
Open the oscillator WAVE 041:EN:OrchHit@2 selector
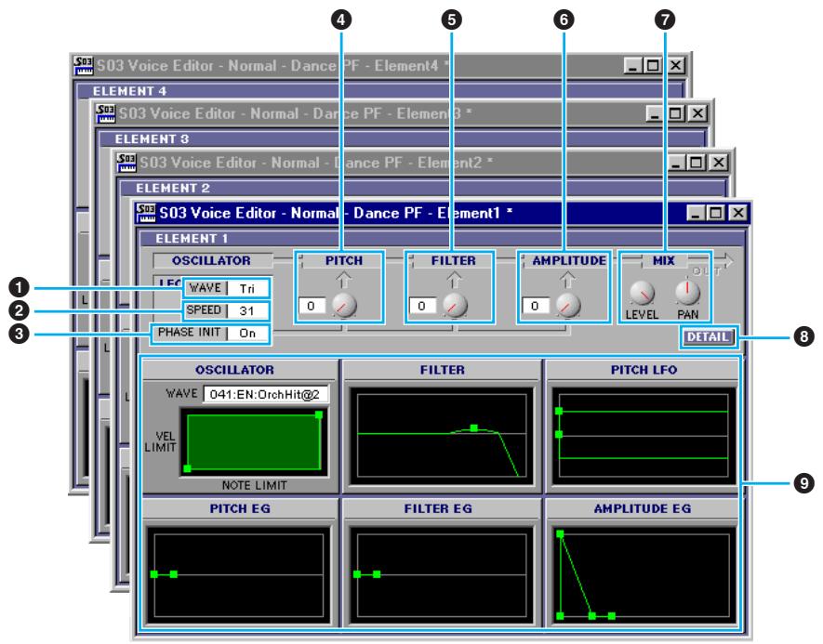pyautogui.click(x=266, y=394)
